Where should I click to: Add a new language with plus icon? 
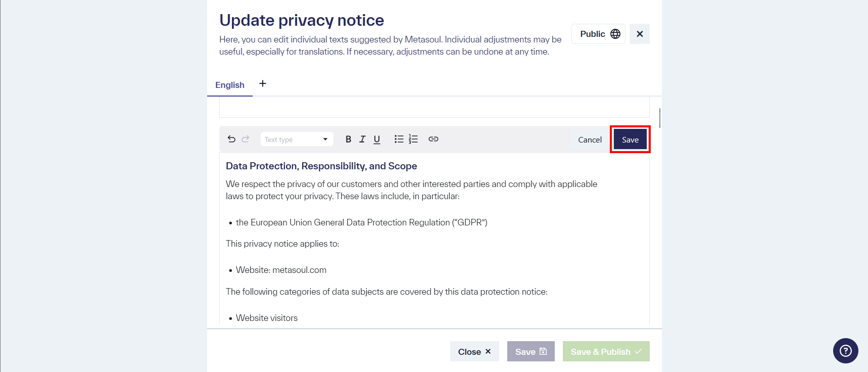pos(263,84)
